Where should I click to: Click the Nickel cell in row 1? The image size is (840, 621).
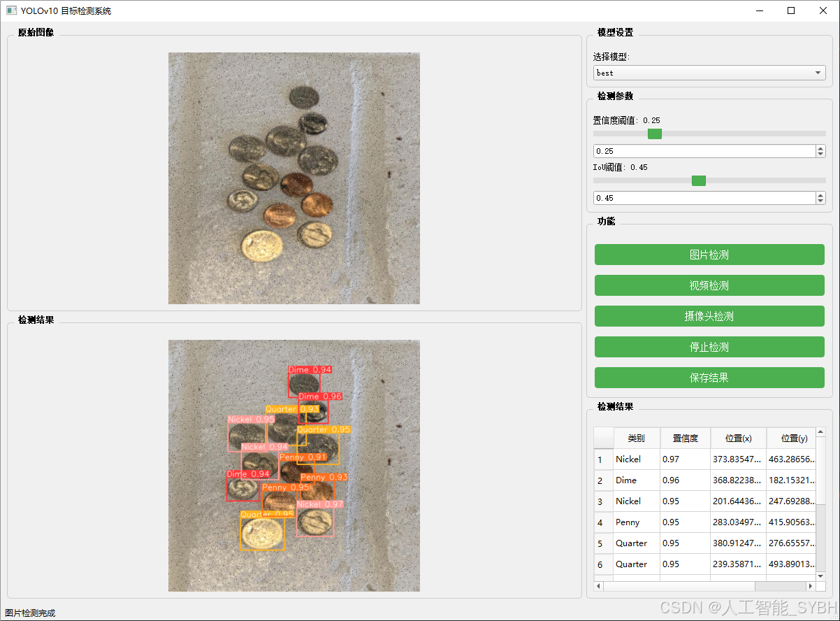637,459
